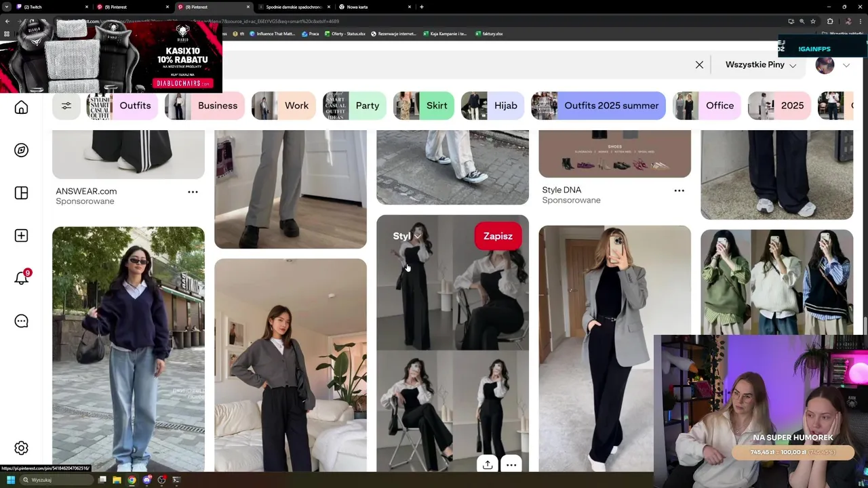Open more options for Style DNA pin
Image resolution: width=868 pixels, height=488 pixels.
(x=679, y=190)
